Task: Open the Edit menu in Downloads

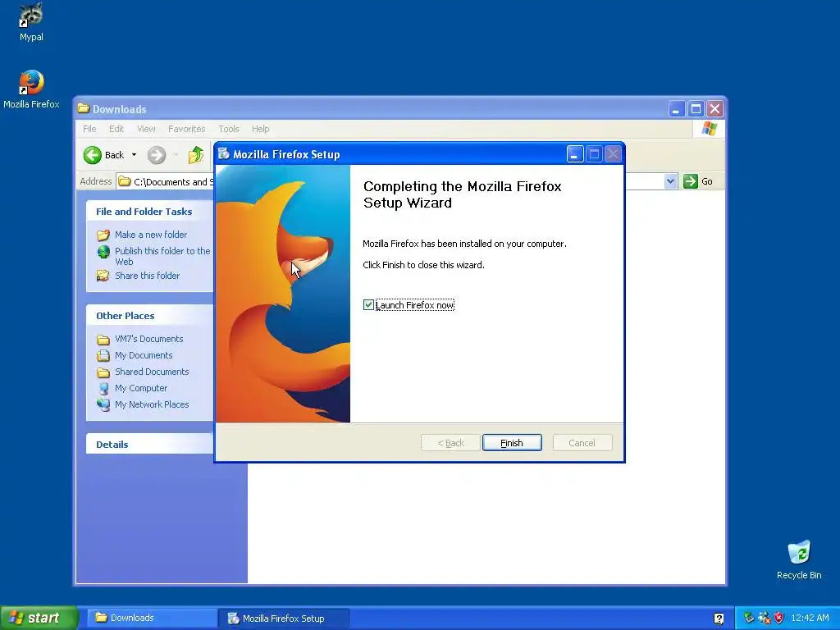Action: click(116, 129)
